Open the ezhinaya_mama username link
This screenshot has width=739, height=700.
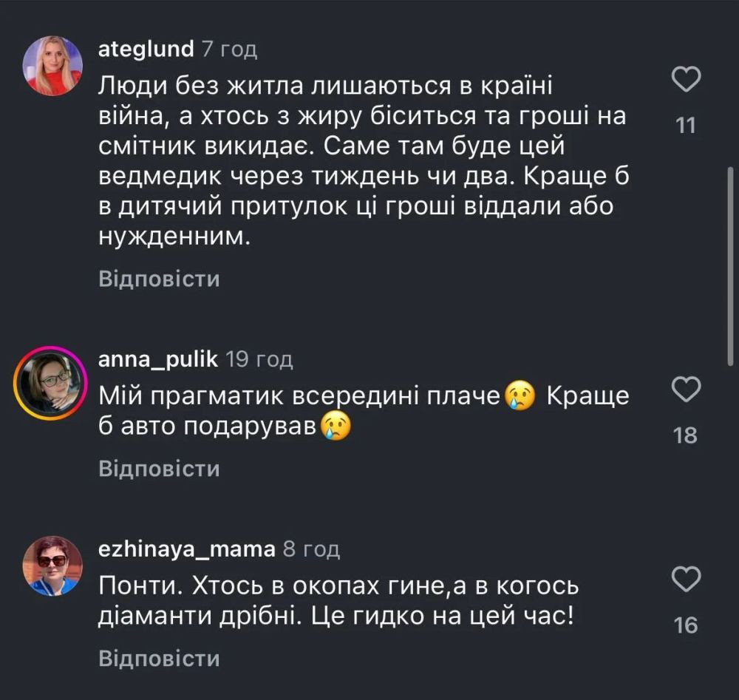[186, 549]
